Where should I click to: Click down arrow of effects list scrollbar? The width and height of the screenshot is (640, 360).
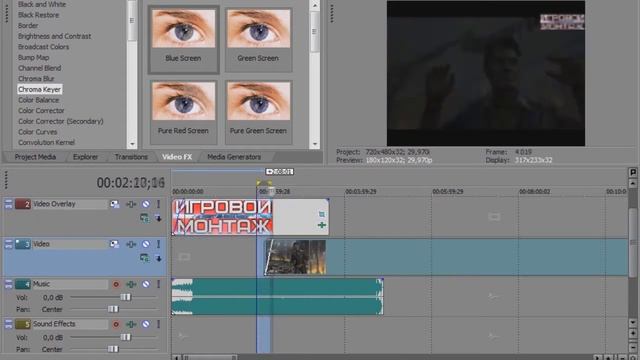click(x=132, y=144)
